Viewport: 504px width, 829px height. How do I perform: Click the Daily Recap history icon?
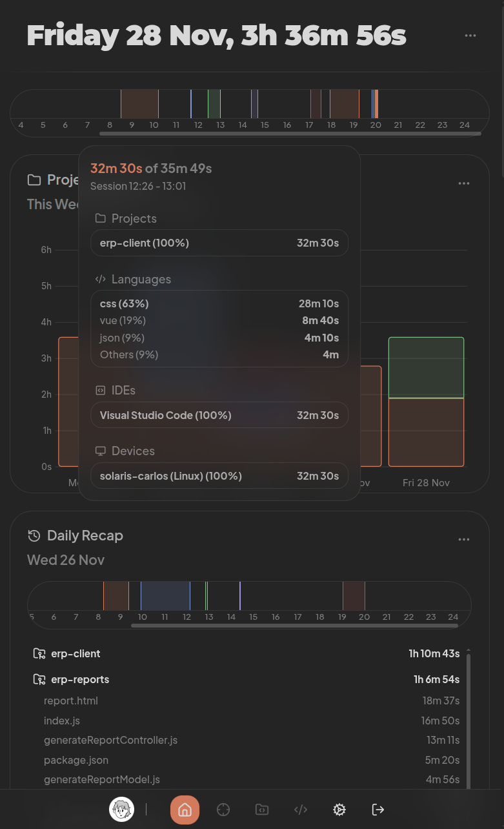click(x=34, y=536)
